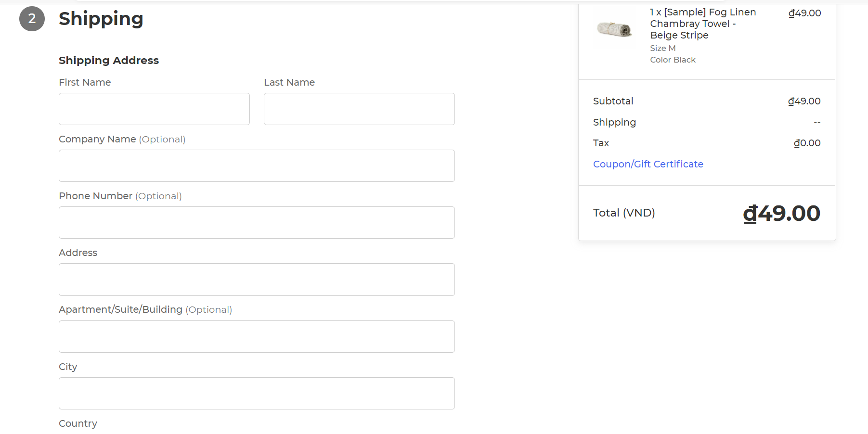Click the Apartment/Suite/Building input field
Screen dimensions: 868x434
(257, 337)
